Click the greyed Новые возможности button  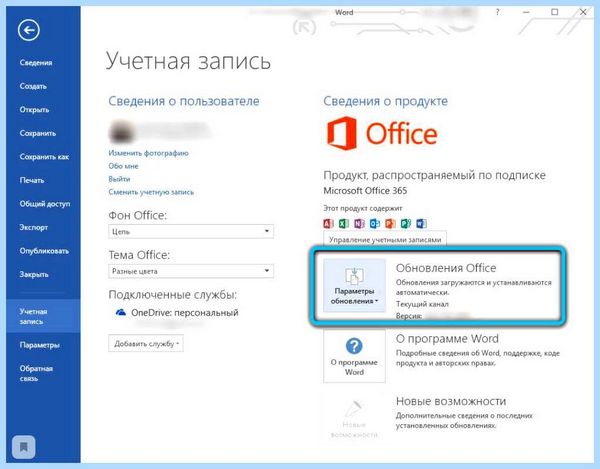click(x=354, y=419)
